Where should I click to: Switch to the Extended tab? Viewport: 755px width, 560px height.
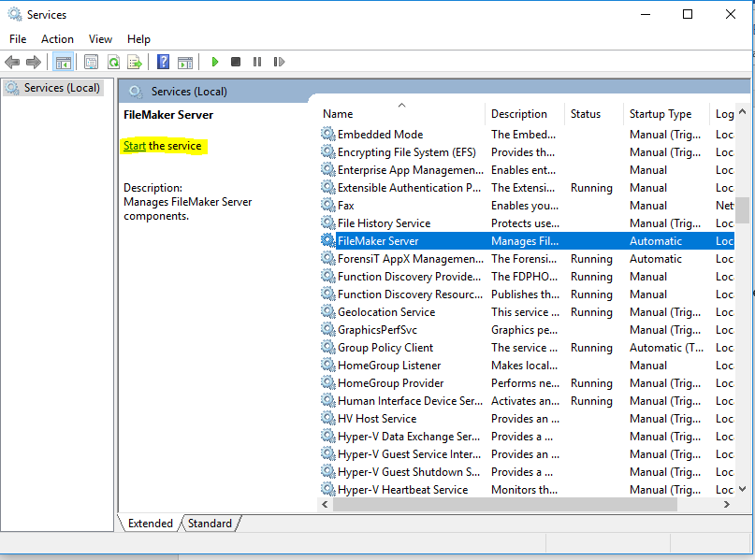tap(151, 524)
